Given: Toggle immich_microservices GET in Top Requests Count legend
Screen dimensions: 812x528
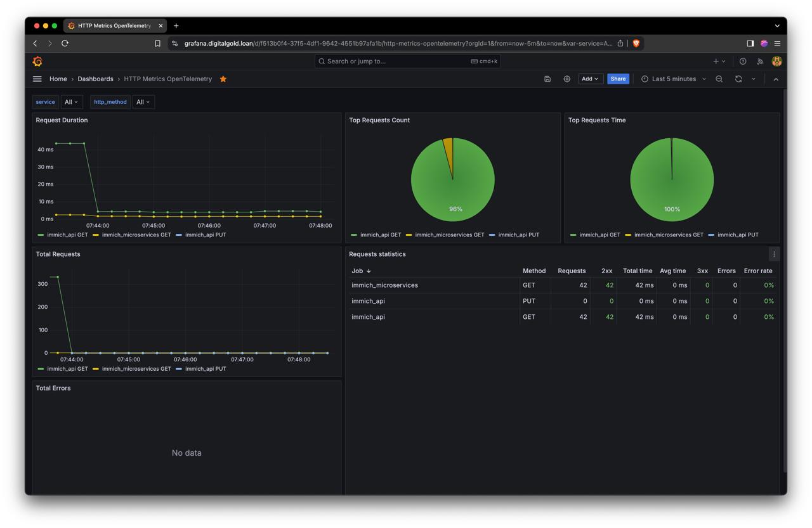Looking at the screenshot, I should [x=450, y=235].
